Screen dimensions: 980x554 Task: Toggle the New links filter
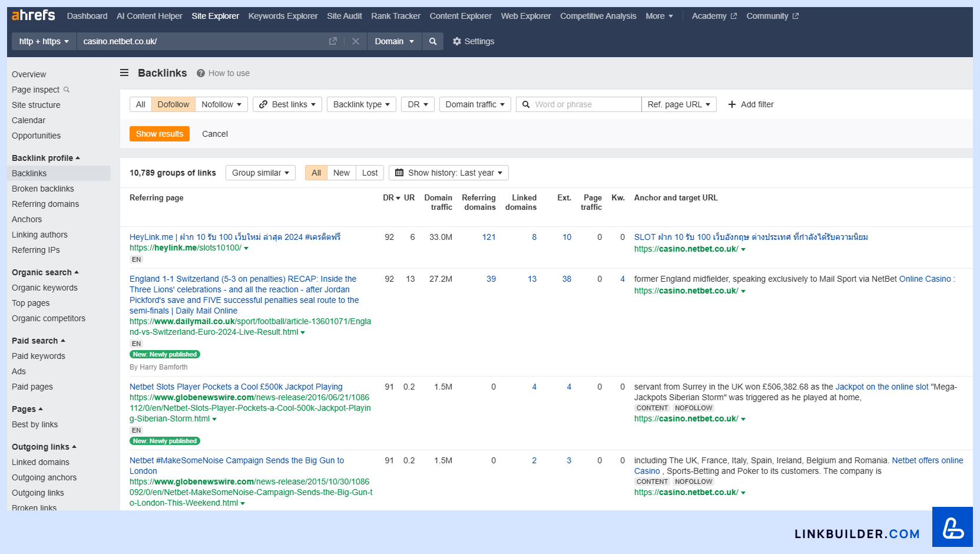(x=342, y=173)
